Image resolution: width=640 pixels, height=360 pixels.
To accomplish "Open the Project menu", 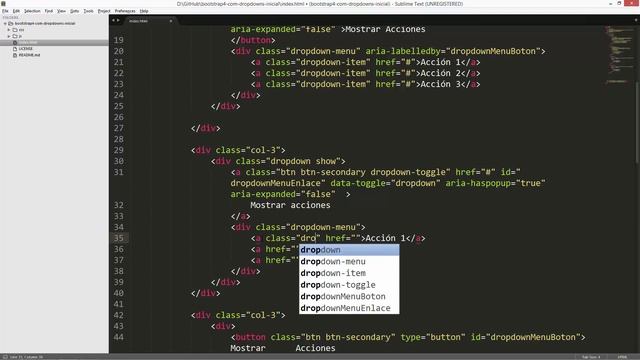I will [104, 11].
